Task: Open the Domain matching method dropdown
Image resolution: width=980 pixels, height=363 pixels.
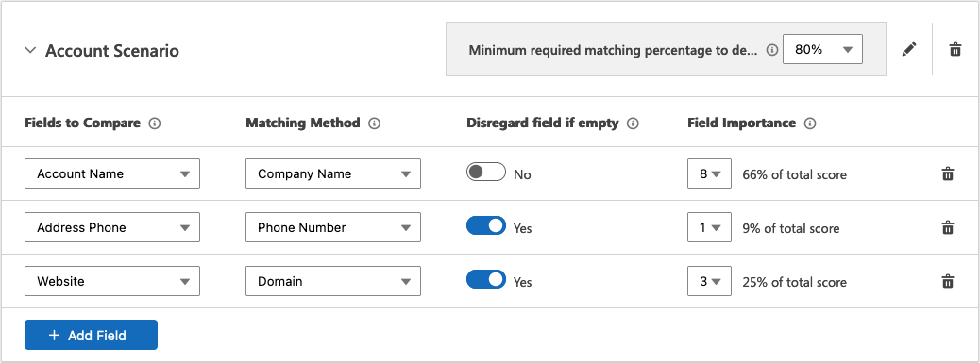Action: pyautogui.click(x=333, y=281)
